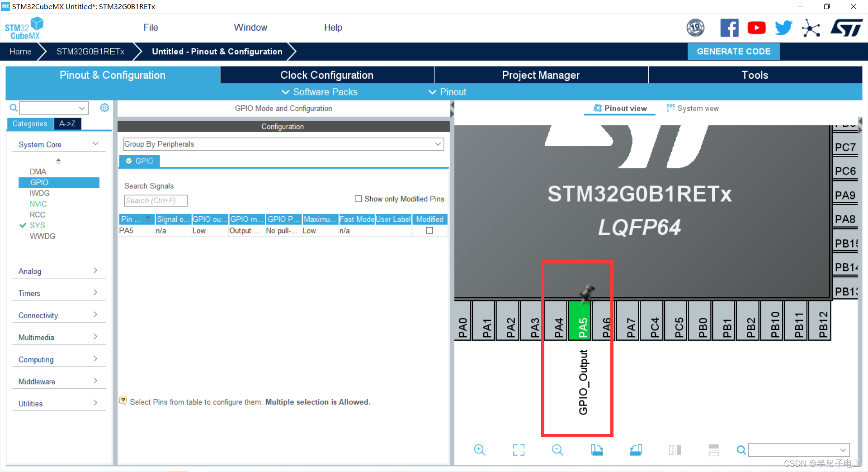Open the File menu
The height and width of the screenshot is (472, 868).
click(x=151, y=28)
